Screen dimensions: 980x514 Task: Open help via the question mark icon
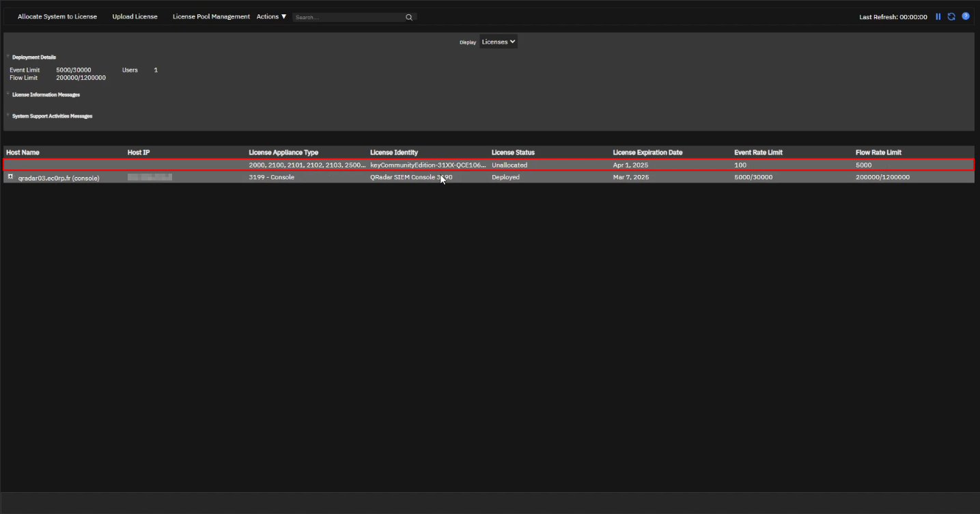[966, 16]
